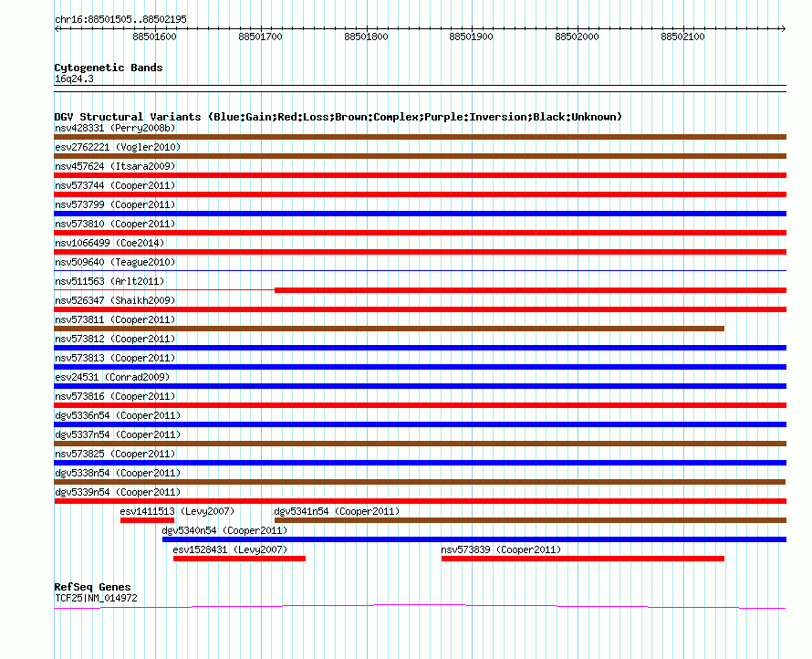Open variant nsv573799 (Cooper2011) label

coord(115,204)
